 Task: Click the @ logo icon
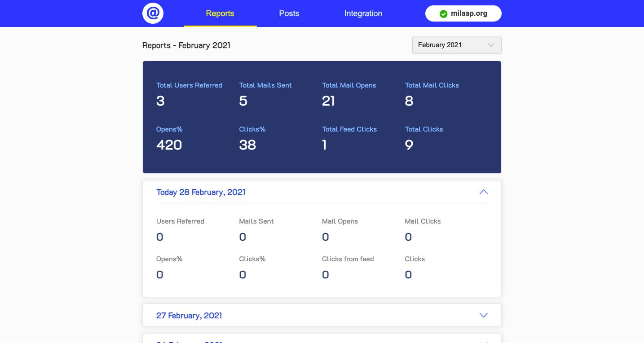(x=153, y=13)
